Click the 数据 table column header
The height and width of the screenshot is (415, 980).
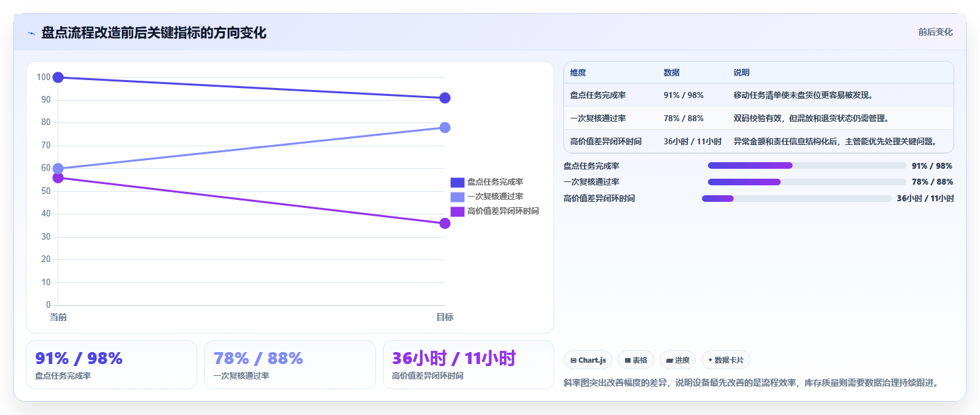(671, 73)
